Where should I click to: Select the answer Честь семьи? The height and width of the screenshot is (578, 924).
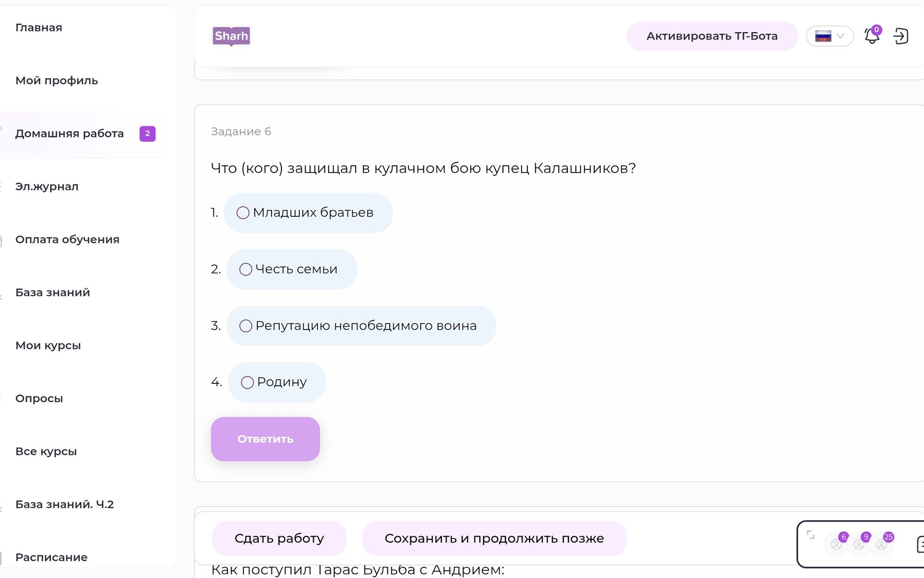click(x=292, y=269)
